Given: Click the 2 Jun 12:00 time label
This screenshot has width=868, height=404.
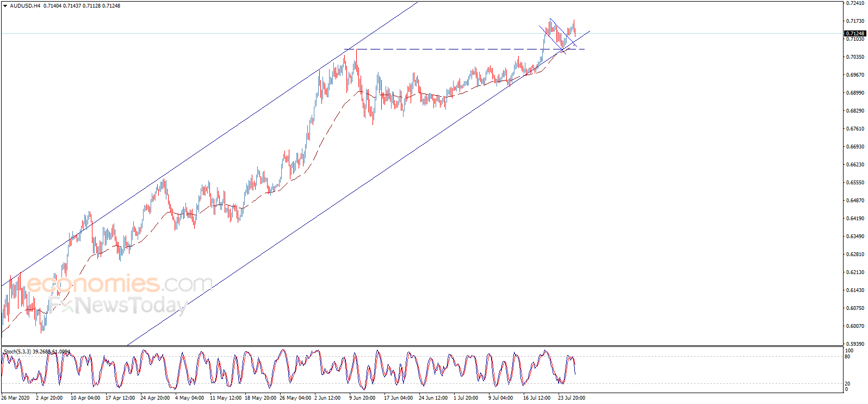Looking at the screenshot, I should point(327,398).
